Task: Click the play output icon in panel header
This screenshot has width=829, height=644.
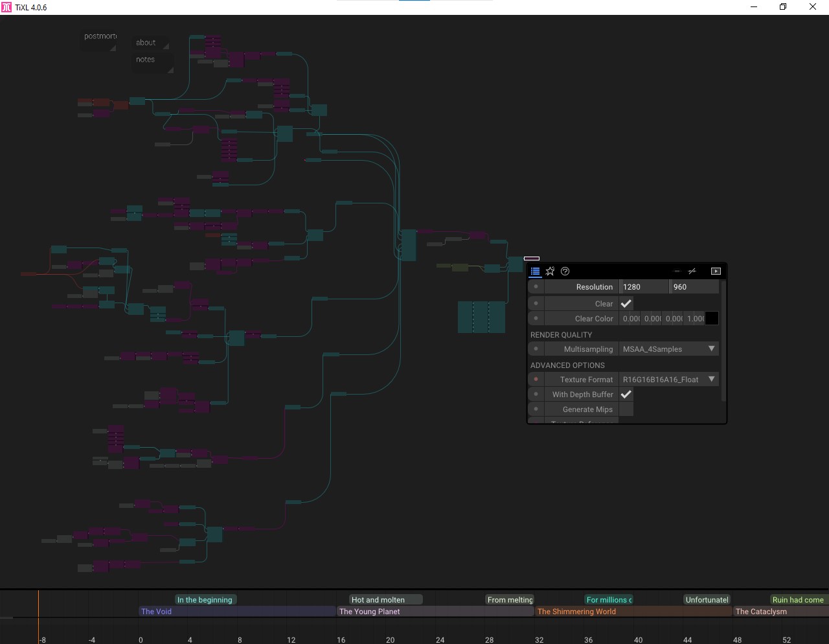Action: coord(716,271)
